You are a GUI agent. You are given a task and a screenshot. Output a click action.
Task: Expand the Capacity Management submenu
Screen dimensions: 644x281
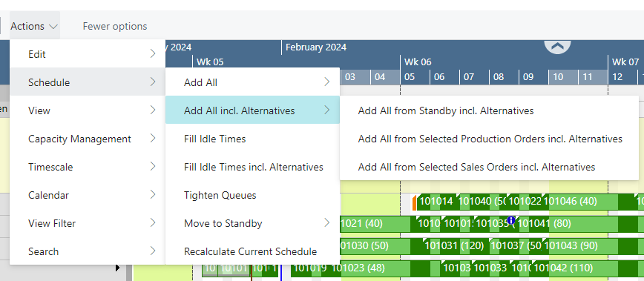tap(88, 139)
